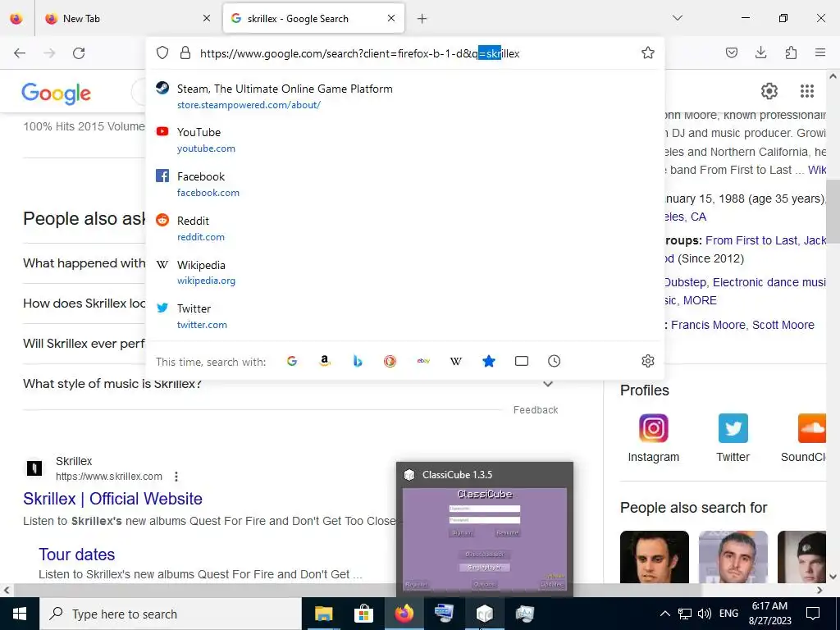Go to Google homepage via logo
The image size is (840, 630).
(57, 94)
